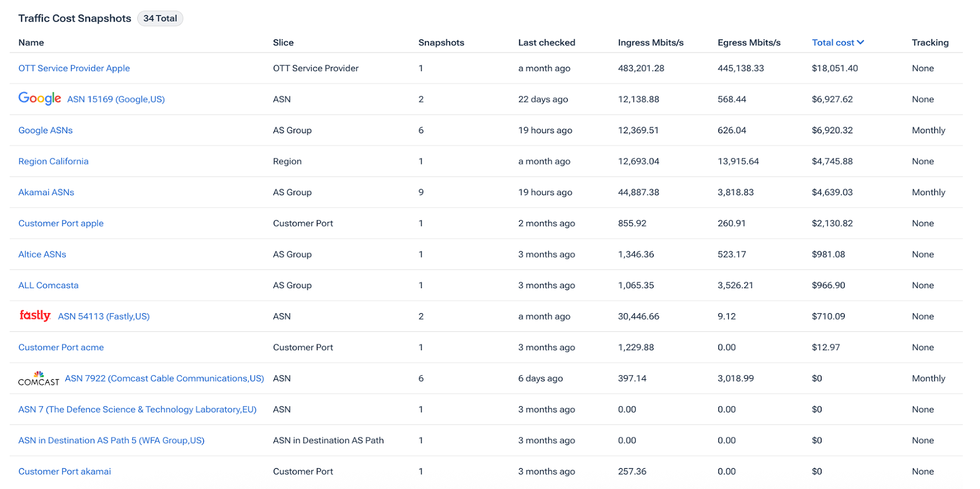Open the Google ASNs entry
980x489 pixels.
[x=45, y=130]
